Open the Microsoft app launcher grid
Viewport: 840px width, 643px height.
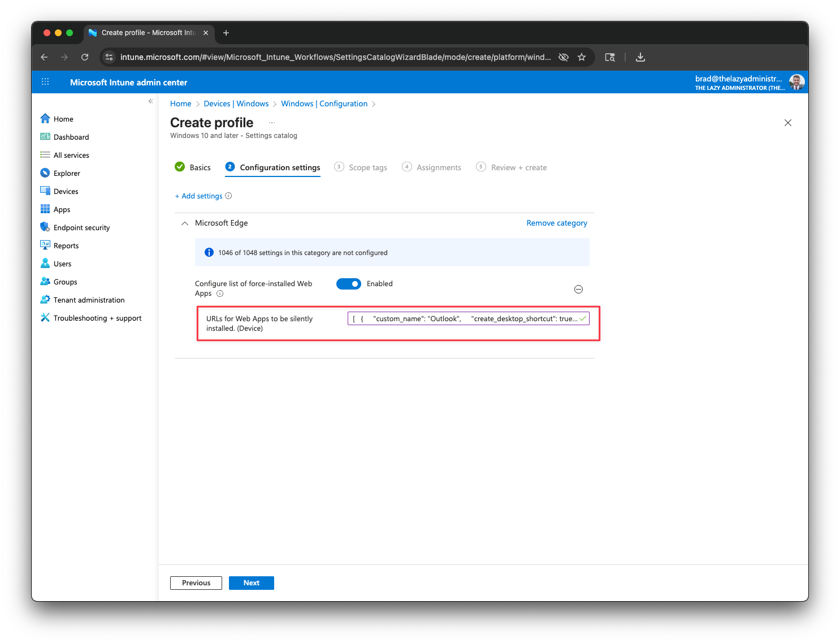click(45, 82)
